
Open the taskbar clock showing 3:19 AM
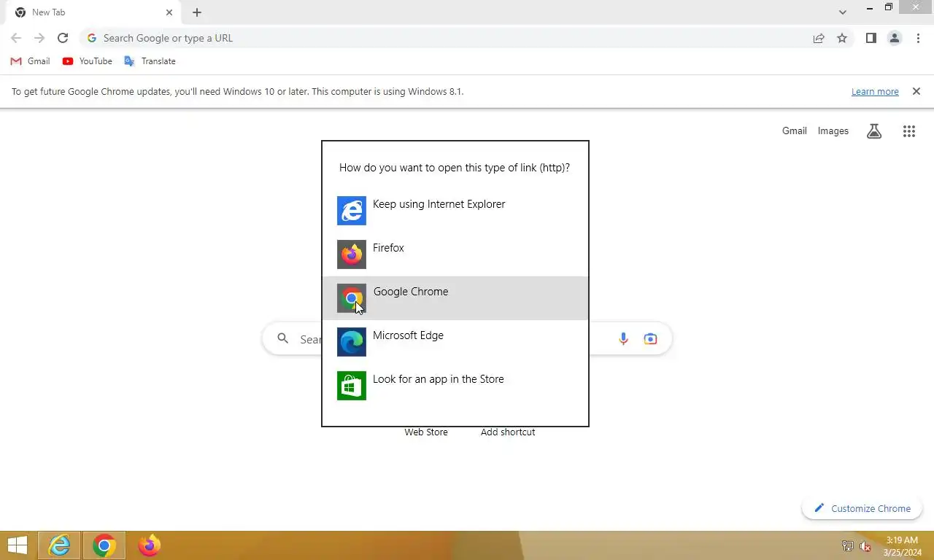pos(902,546)
